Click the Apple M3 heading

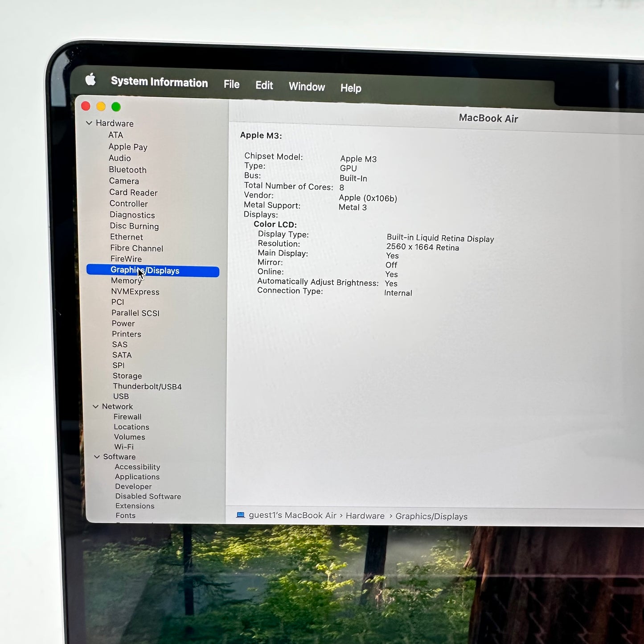click(x=261, y=135)
